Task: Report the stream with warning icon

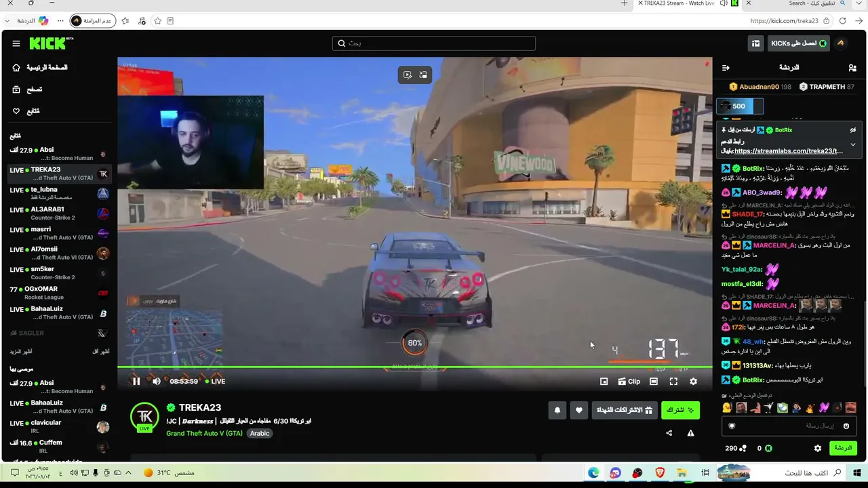Action: click(690, 433)
